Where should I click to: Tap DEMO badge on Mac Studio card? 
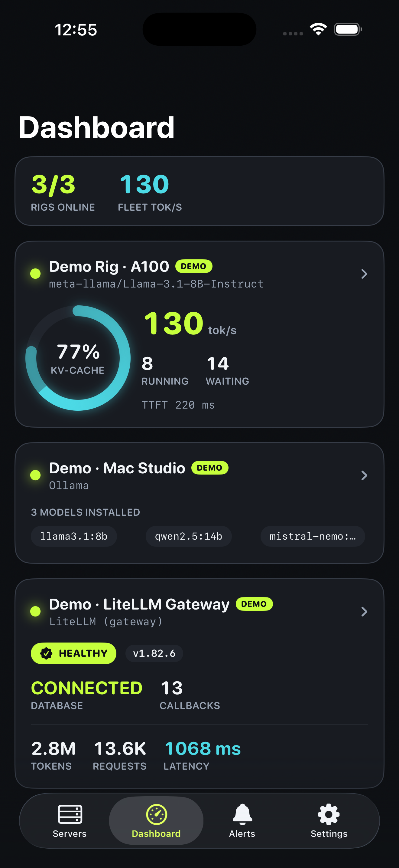click(209, 468)
